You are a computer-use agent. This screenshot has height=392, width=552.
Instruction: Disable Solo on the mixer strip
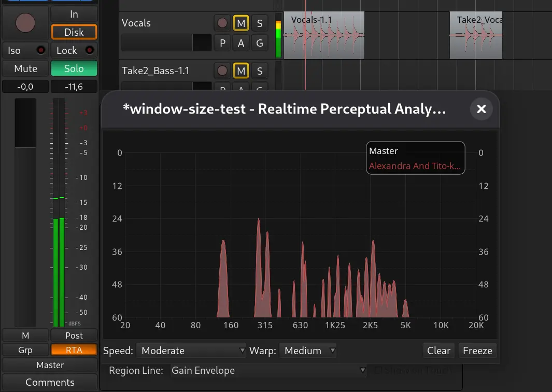[x=74, y=68]
